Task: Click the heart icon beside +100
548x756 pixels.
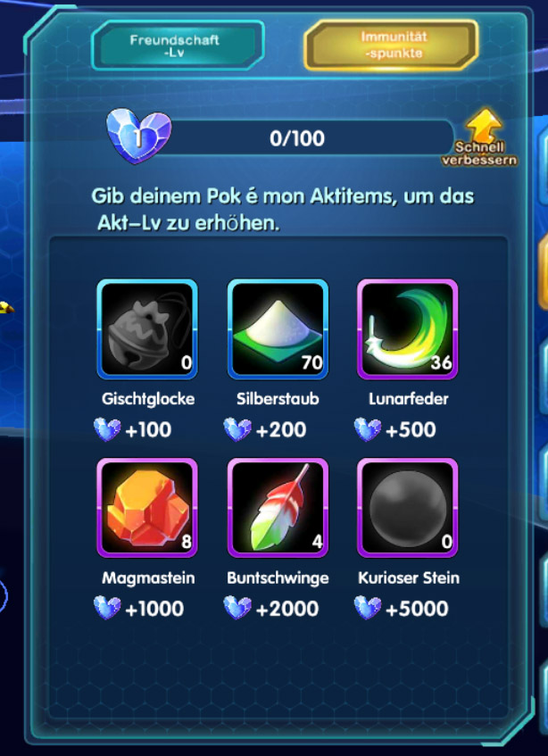Action: point(107,429)
